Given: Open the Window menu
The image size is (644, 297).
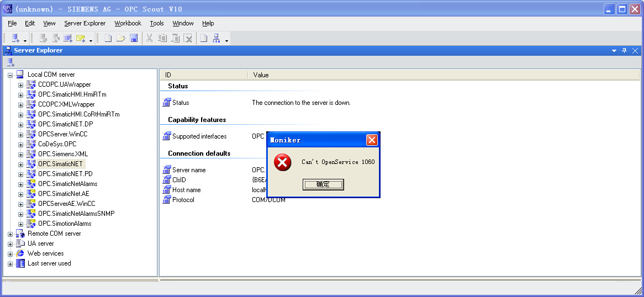Looking at the screenshot, I should tap(183, 23).
